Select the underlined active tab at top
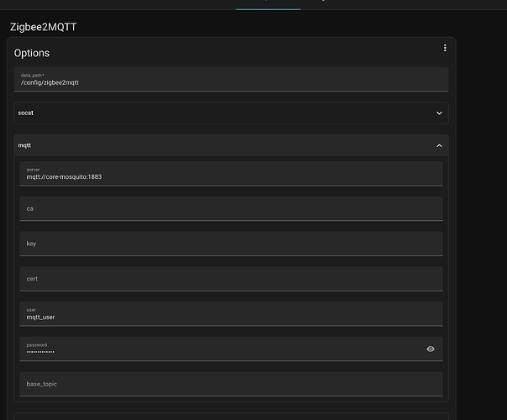Image resolution: width=507 pixels, height=420 pixels. 267,4
